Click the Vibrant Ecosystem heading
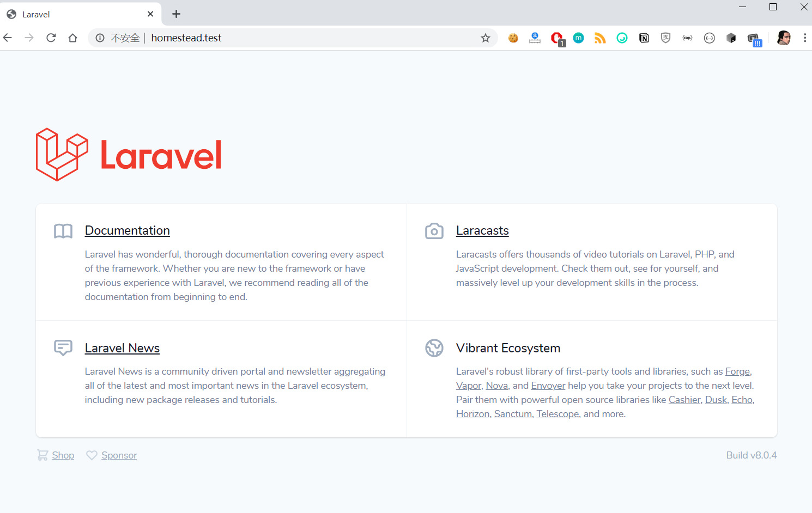The width and height of the screenshot is (812, 513). pyautogui.click(x=508, y=348)
